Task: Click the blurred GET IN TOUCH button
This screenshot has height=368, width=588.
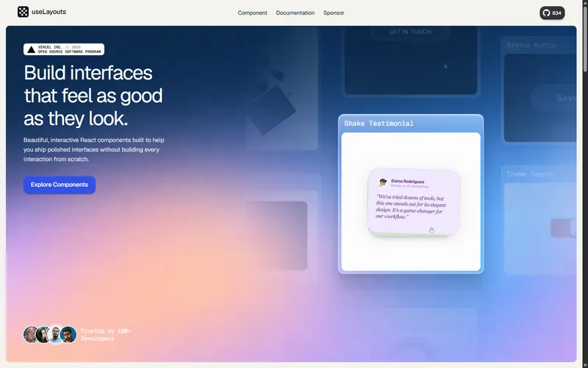Action: 410,32
